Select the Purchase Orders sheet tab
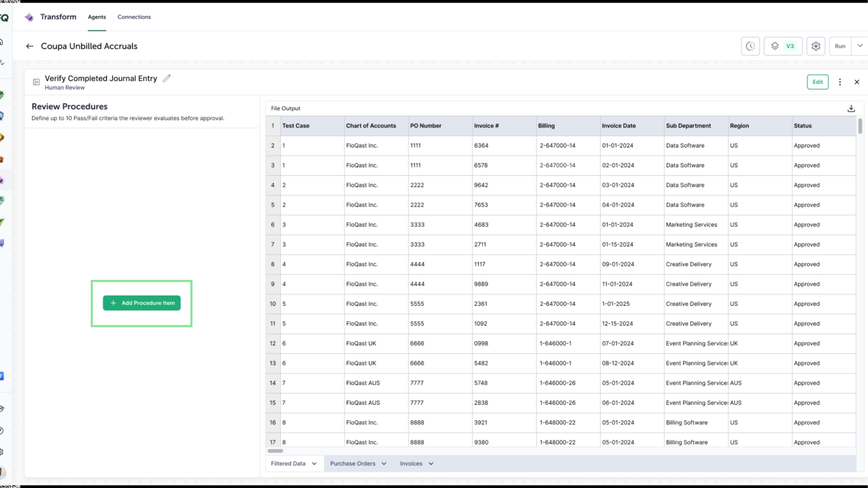868x488 pixels. coord(353,464)
